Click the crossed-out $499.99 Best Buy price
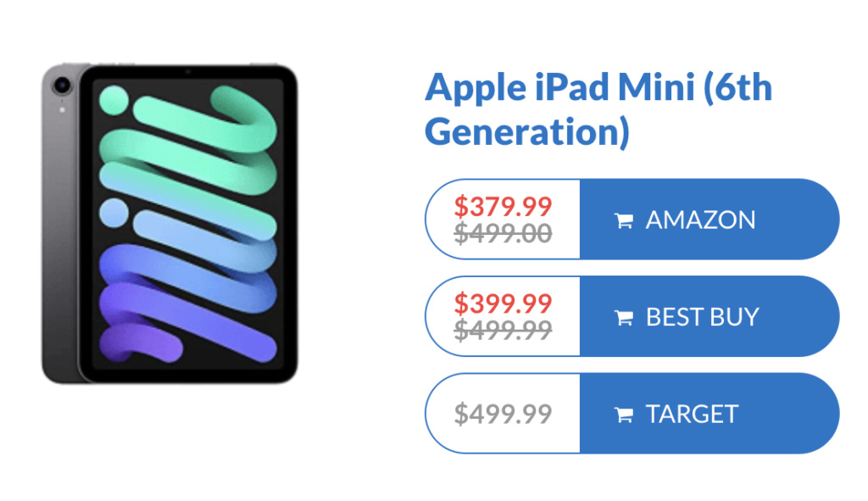 (503, 330)
